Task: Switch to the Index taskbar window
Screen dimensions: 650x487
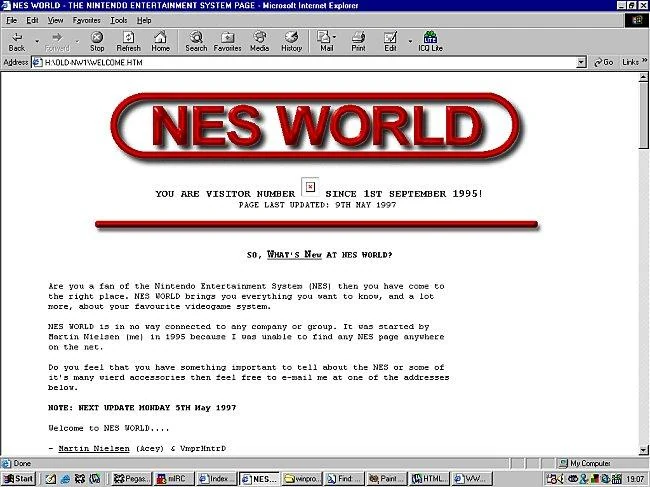Action: coord(216,479)
